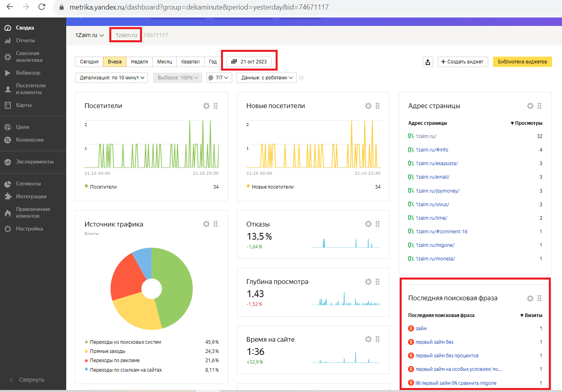Click the drag handle of Отказы widget
Screen dimensions: 562x392
click(x=377, y=224)
